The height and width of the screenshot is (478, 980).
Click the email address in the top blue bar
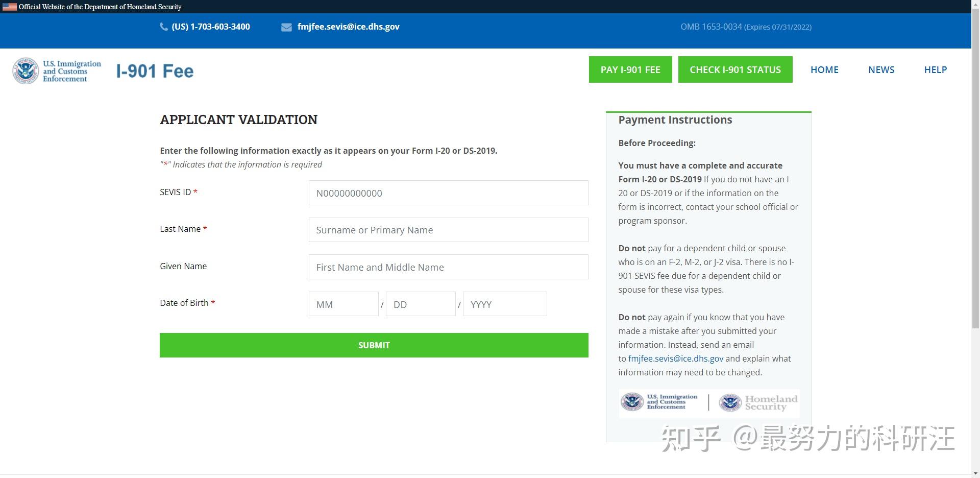coord(349,27)
